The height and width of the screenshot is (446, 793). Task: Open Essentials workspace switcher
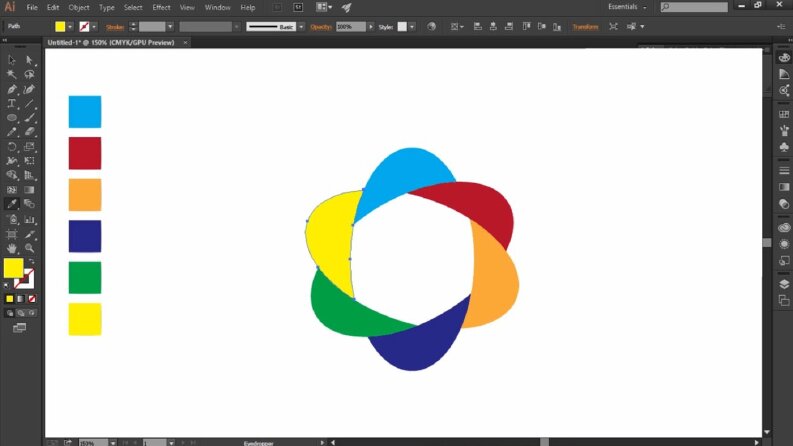[627, 7]
